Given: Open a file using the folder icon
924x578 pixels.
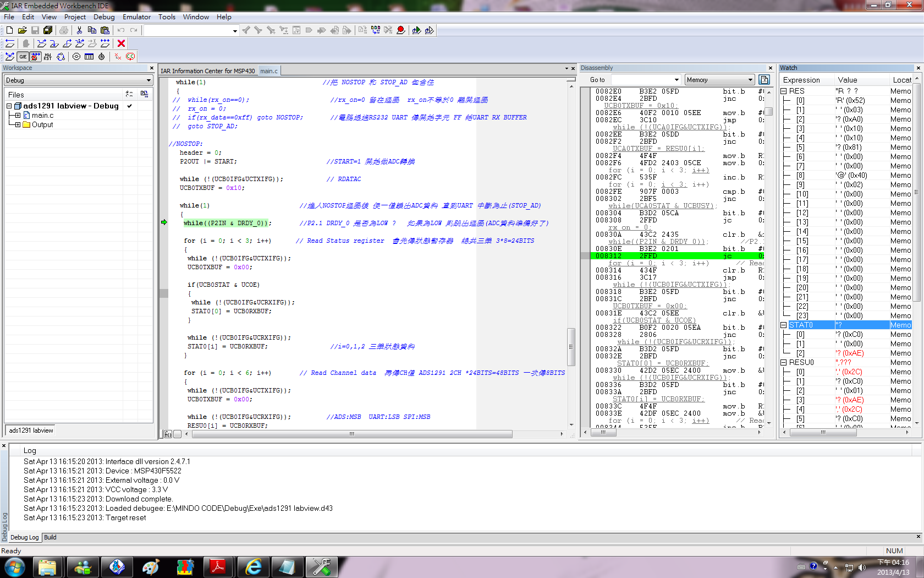Looking at the screenshot, I should point(22,30).
